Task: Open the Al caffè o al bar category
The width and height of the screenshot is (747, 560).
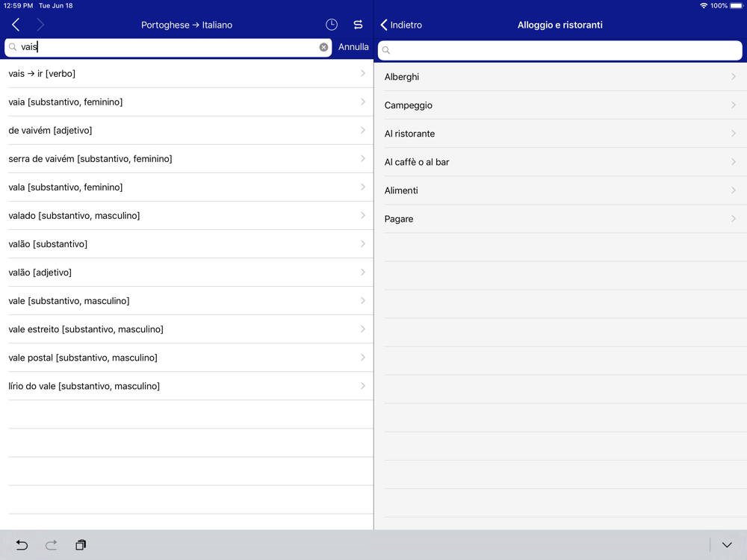Action: tap(561, 162)
